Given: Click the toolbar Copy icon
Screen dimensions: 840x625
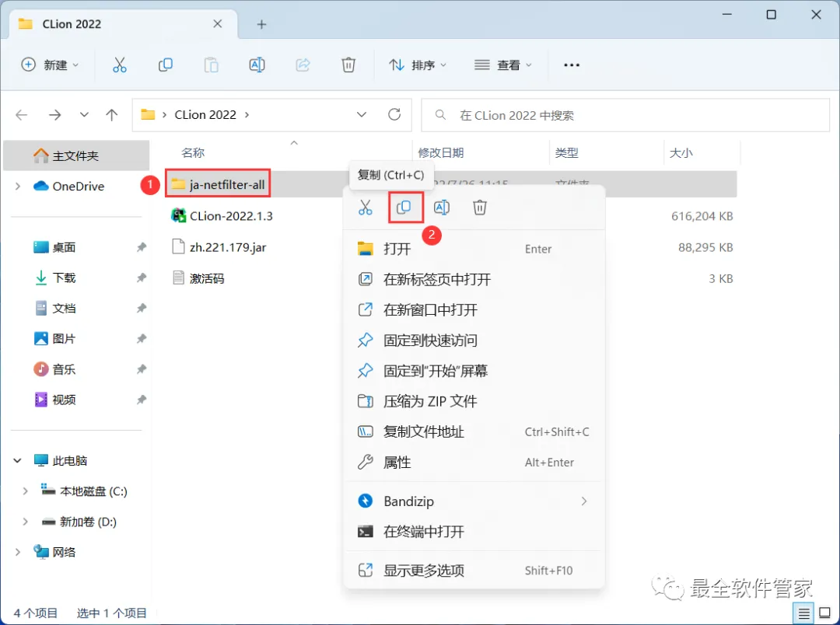Looking at the screenshot, I should click(166, 65).
